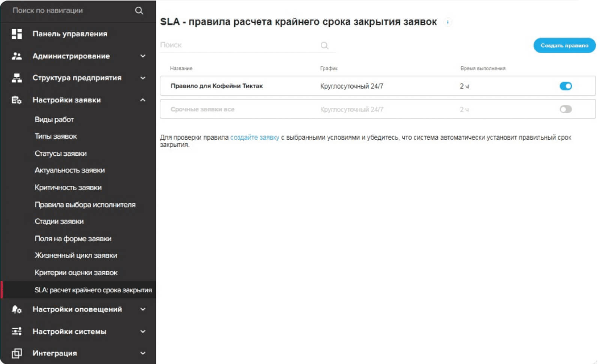Click Администрирование menu label

(71, 56)
